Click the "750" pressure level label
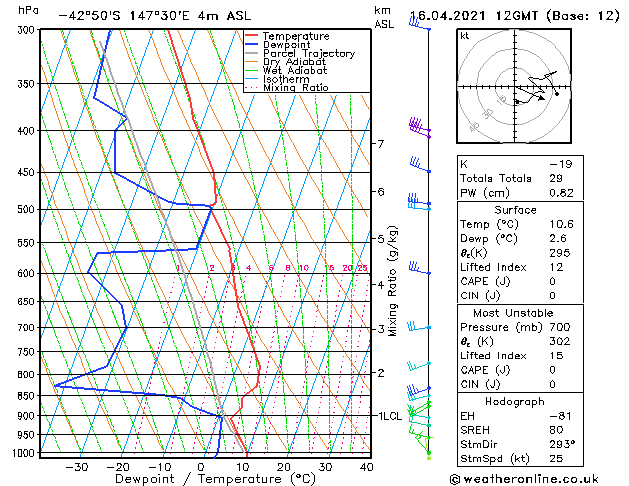Screen dimensions: 629x486 28,352
